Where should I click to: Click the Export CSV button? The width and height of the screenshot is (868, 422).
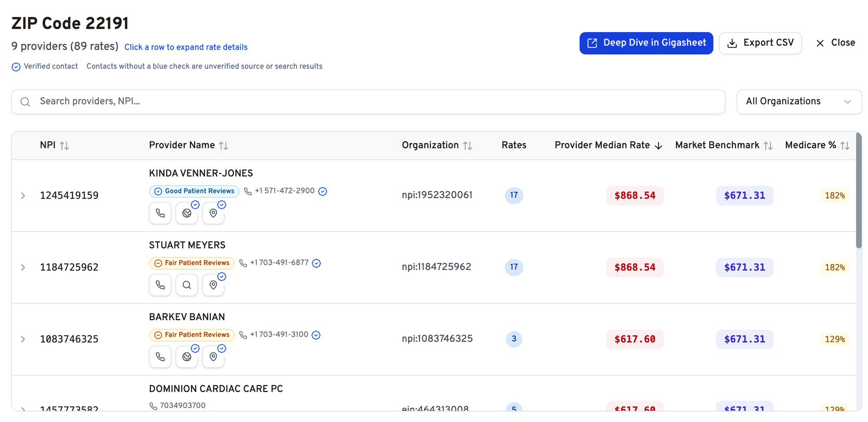[x=760, y=43]
